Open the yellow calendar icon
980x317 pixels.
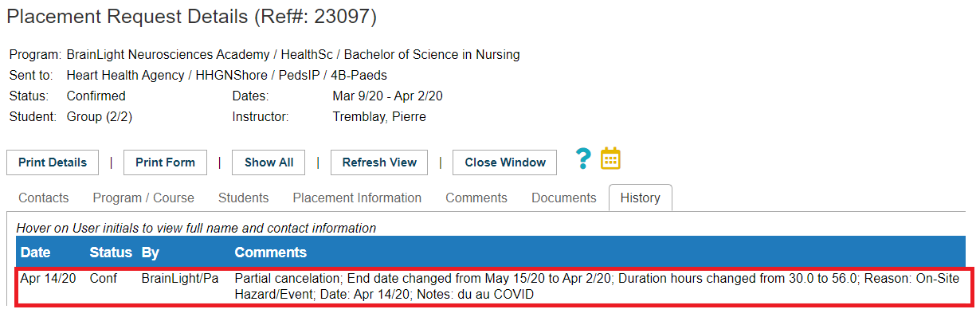(x=610, y=158)
